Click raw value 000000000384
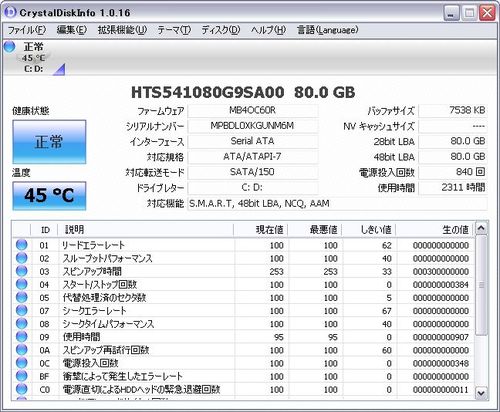Viewport: 500px width, 412px height. 441,285
